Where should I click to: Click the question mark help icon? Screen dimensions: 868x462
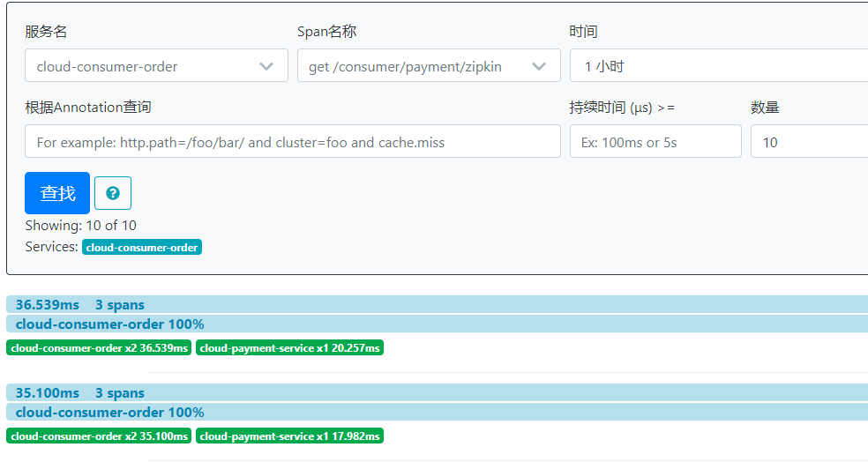coord(113,193)
